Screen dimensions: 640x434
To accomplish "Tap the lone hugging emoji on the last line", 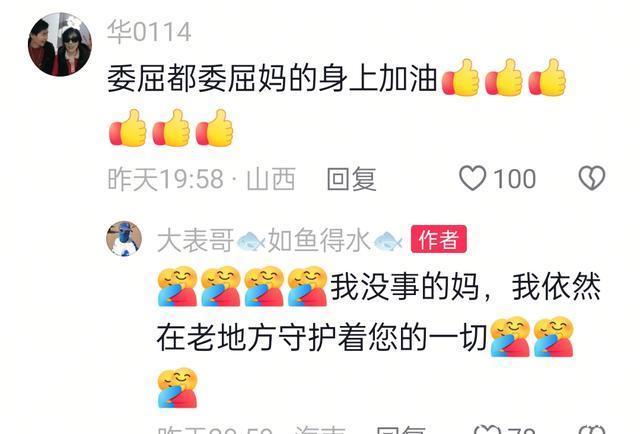I will (x=178, y=388).
